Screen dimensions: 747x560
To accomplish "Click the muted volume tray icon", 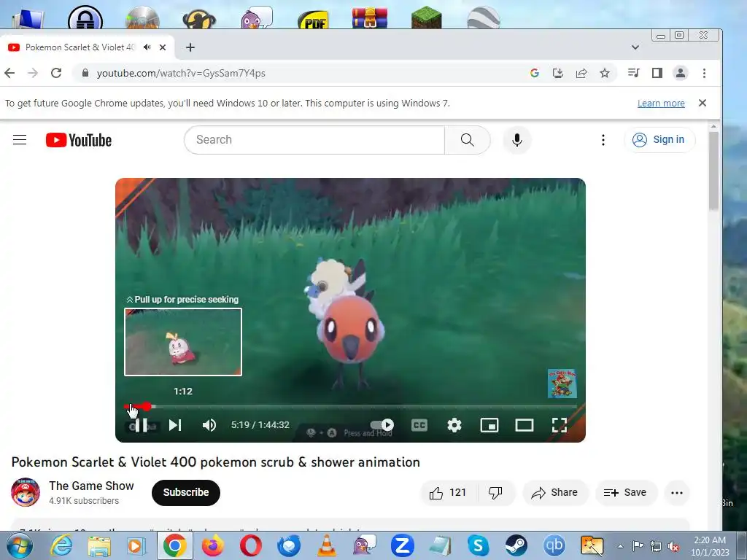I will [673, 546].
